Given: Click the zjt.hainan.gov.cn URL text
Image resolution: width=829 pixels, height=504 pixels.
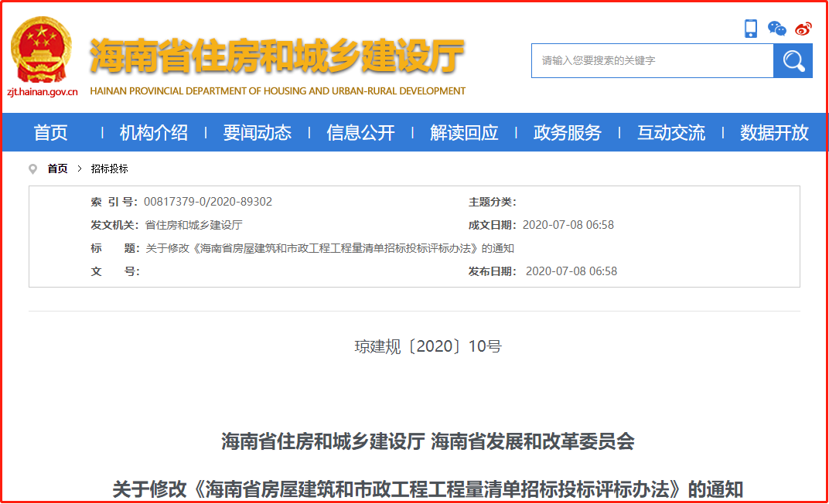Looking at the screenshot, I should [43, 92].
